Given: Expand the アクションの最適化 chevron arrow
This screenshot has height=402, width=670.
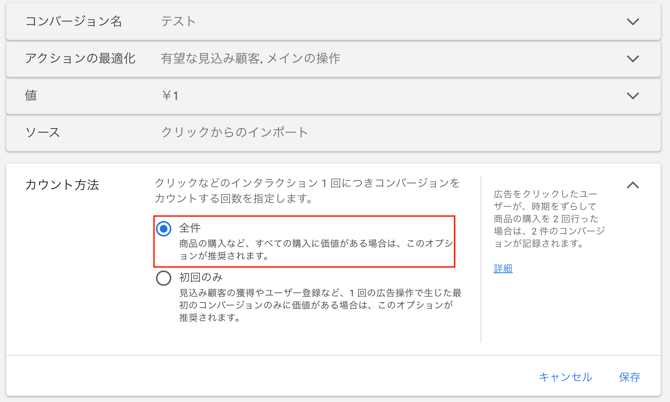Looking at the screenshot, I should 632,59.
